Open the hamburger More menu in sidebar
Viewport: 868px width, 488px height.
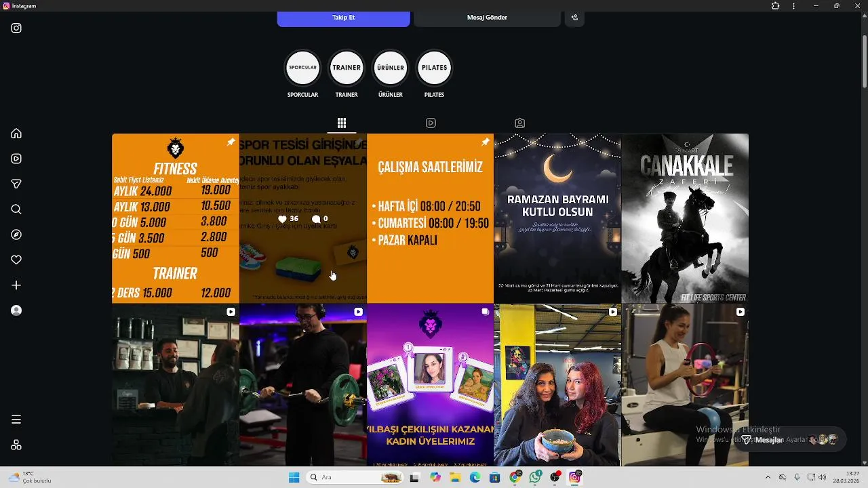(x=16, y=420)
